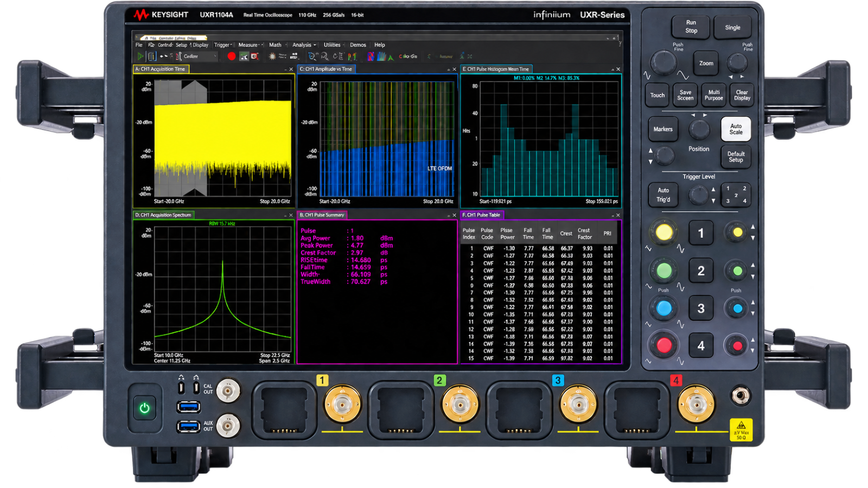Click the green power button on front panel

pos(144,408)
